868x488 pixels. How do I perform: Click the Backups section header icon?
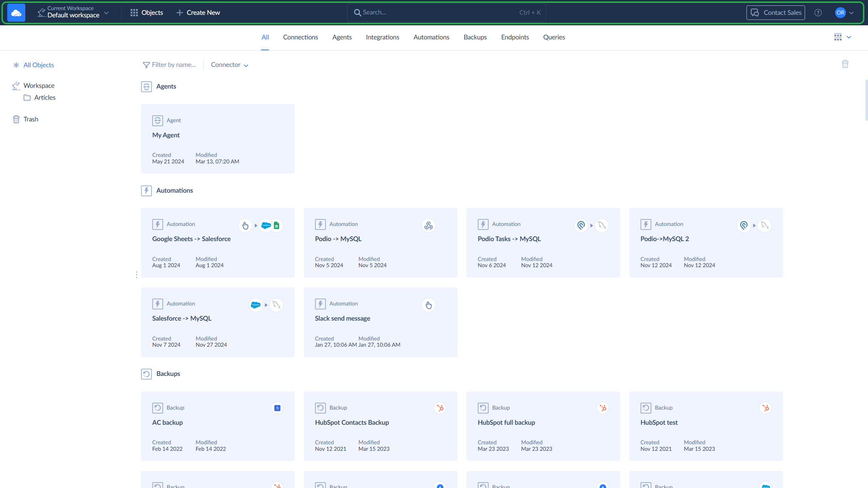(x=146, y=374)
